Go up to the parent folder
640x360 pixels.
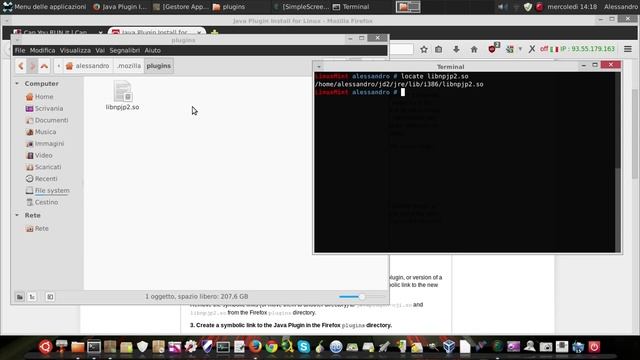[x=44, y=66]
